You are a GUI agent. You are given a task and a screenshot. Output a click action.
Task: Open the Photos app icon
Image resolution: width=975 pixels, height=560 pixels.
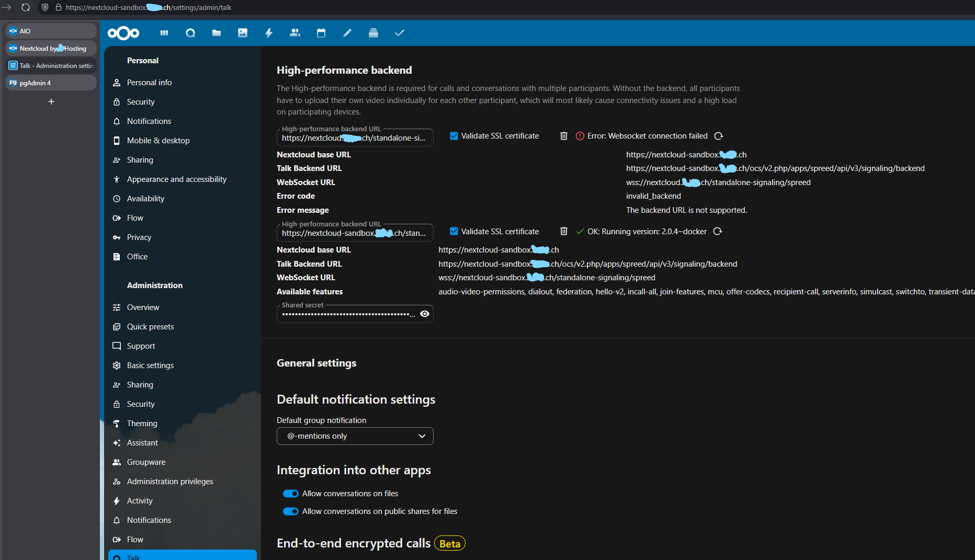tap(243, 33)
